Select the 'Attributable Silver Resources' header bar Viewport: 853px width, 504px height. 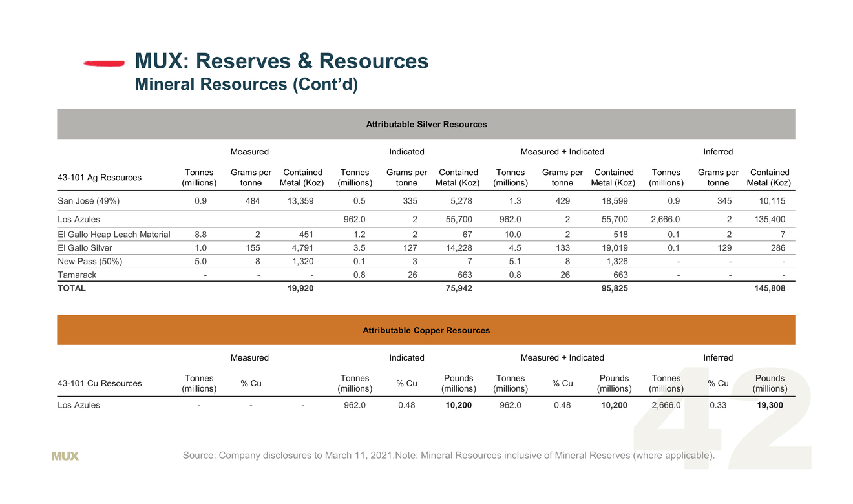(x=426, y=124)
